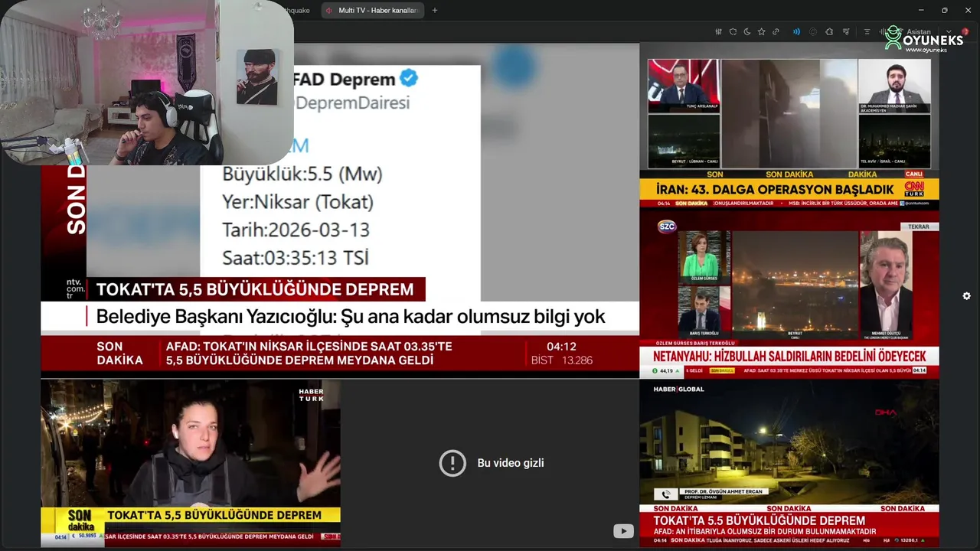Click 'TOKAT'TA 5,5 BÜYÜKLÜĞÜNDE DEPREM' NTV headline
The image size is (980, 551).
(x=255, y=289)
